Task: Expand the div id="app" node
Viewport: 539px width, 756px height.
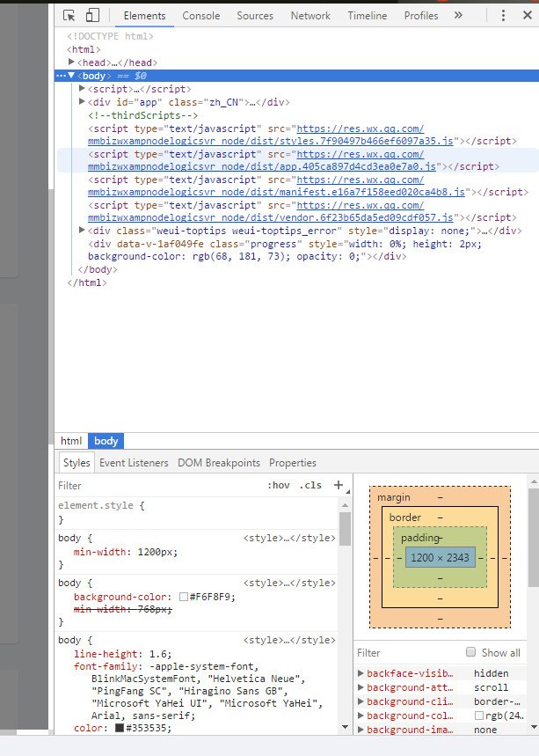Action: [82, 101]
